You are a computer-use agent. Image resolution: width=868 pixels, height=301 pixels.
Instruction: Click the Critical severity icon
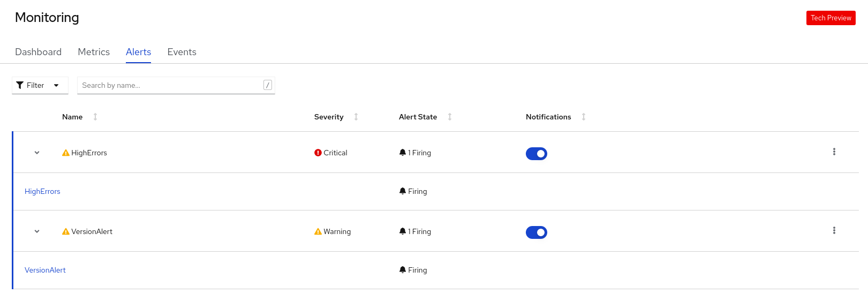pos(318,153)
